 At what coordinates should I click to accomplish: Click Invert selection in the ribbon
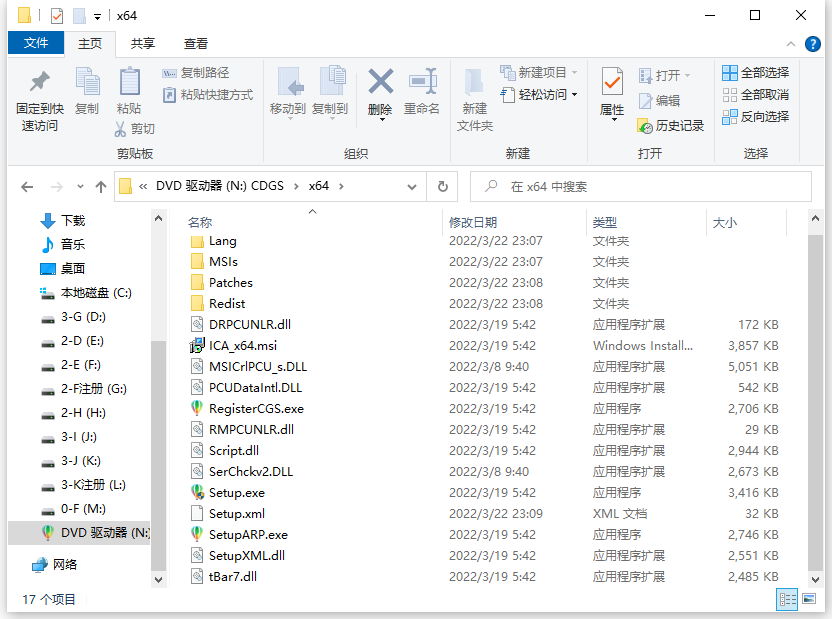[756, 117]
